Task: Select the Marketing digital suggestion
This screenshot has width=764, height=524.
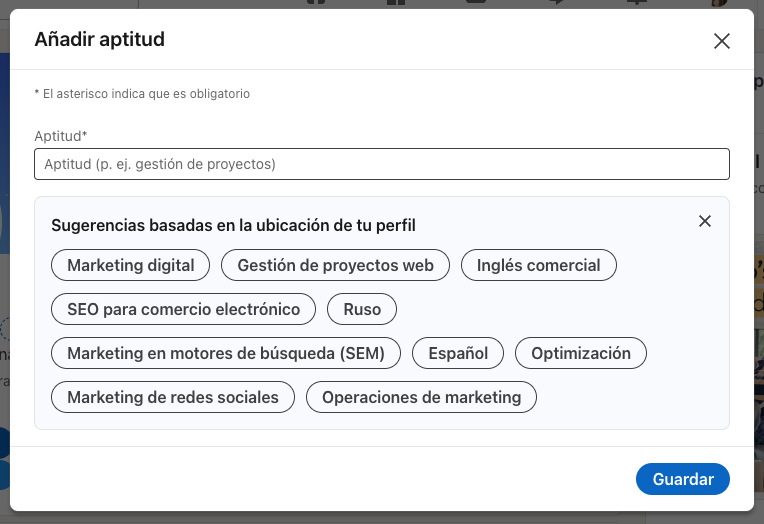Action: [130, 265]
